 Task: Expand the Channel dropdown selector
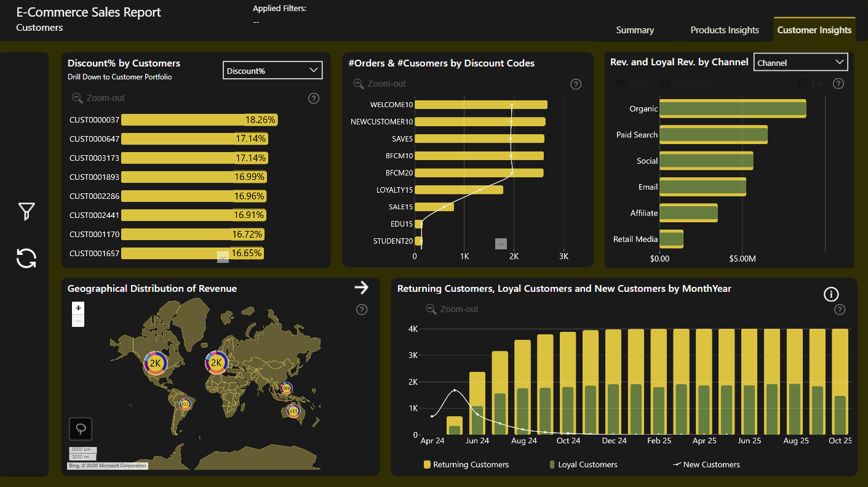[x=801, y=62]
